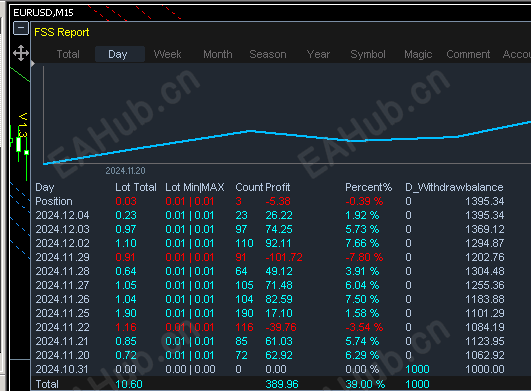This screenshot has height=391, width=531.
Task: Click the Total row label at bottom
Action: 47,384
